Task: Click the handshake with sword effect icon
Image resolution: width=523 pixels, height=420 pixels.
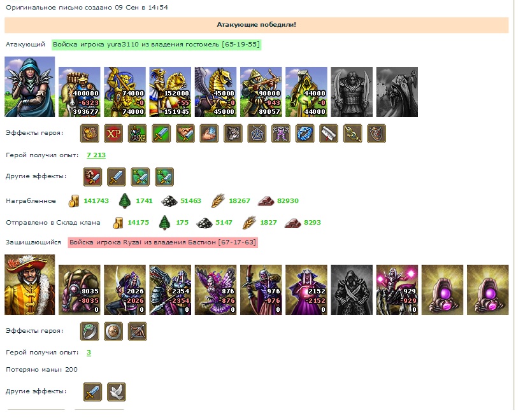Action: click(185, 133)
